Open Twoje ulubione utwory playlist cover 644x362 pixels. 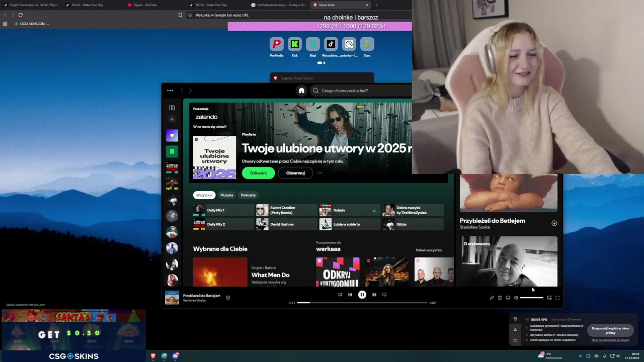[x=214, y=157]
